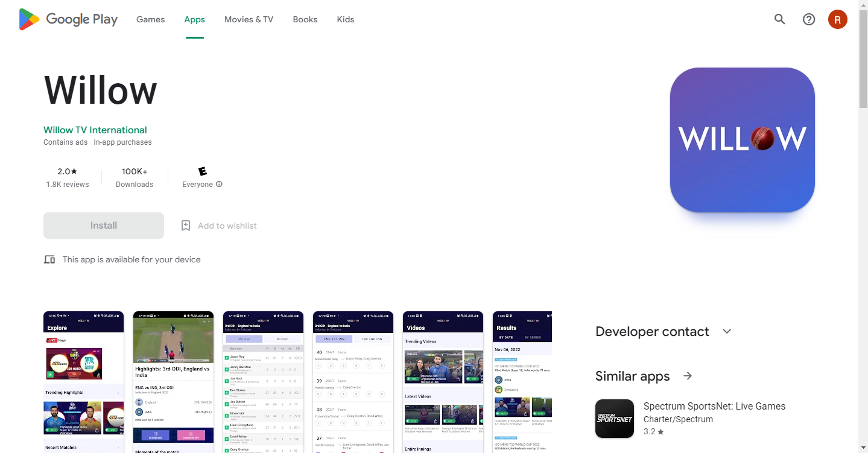Select the Apps tab
Viewport: 868px width, 453px height.
pos(195,19)
